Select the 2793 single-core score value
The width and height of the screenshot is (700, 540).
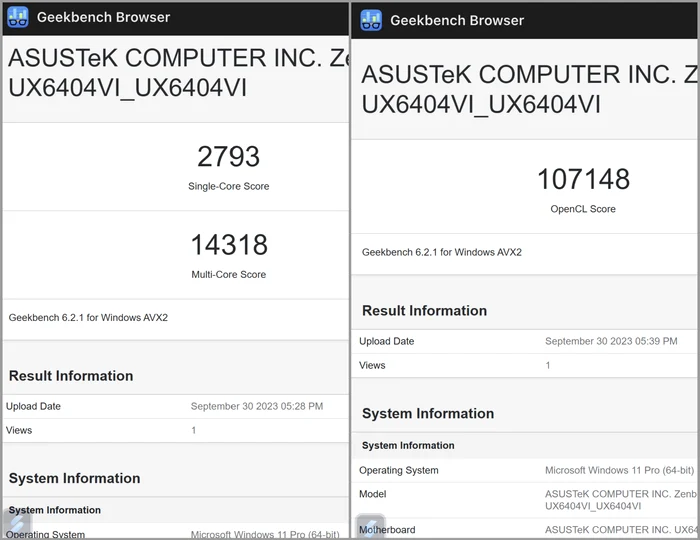tap(229, 157)
